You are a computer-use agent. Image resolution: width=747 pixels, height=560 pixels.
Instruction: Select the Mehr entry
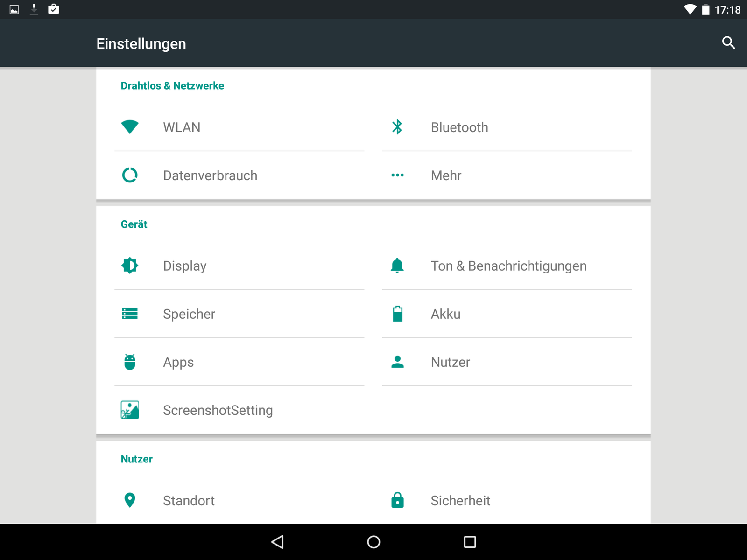pos(507,175)
